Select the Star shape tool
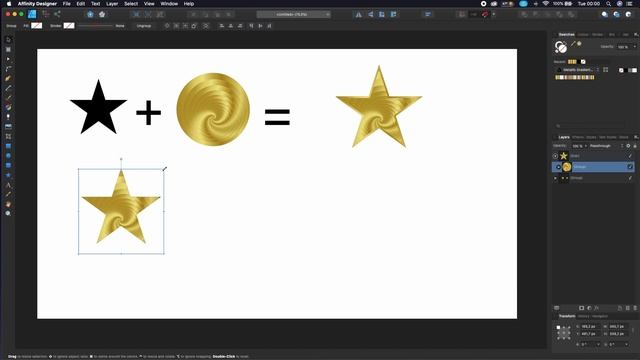Image resolution: width=640 pixels, height=360 pixels. [8, 175]
